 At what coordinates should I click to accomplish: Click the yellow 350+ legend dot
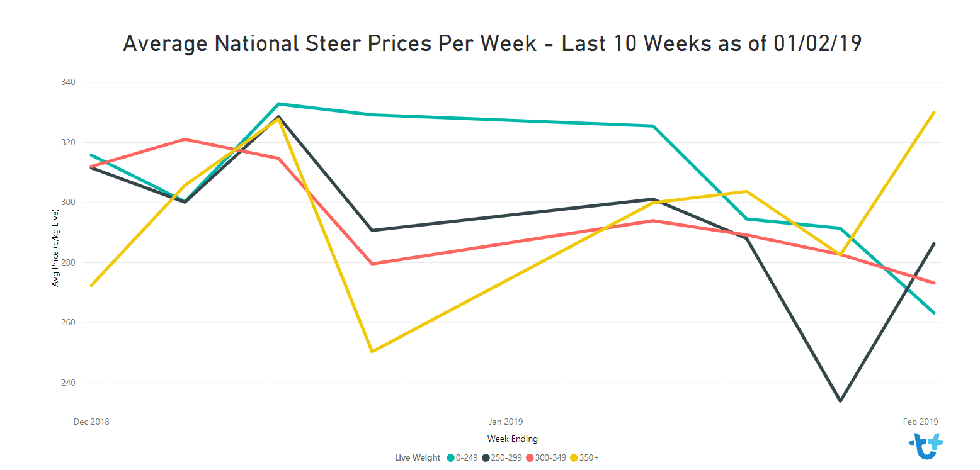574,458
